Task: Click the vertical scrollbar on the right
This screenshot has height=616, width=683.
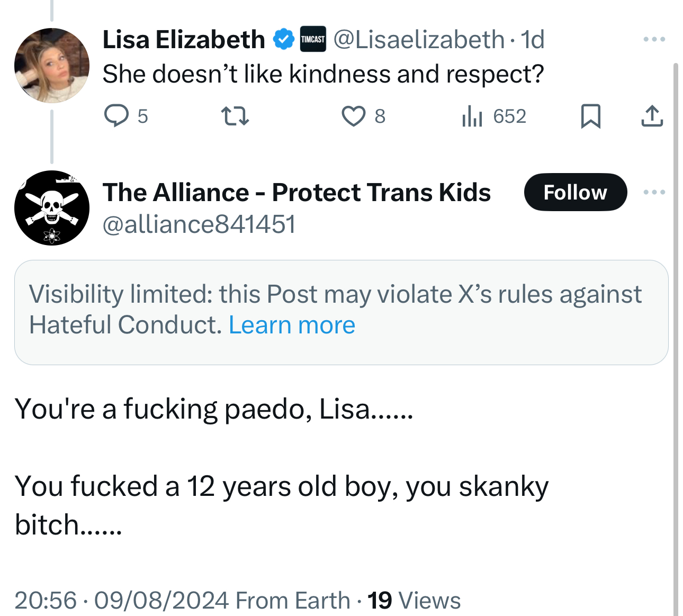Action: click(x=676, y=339)
